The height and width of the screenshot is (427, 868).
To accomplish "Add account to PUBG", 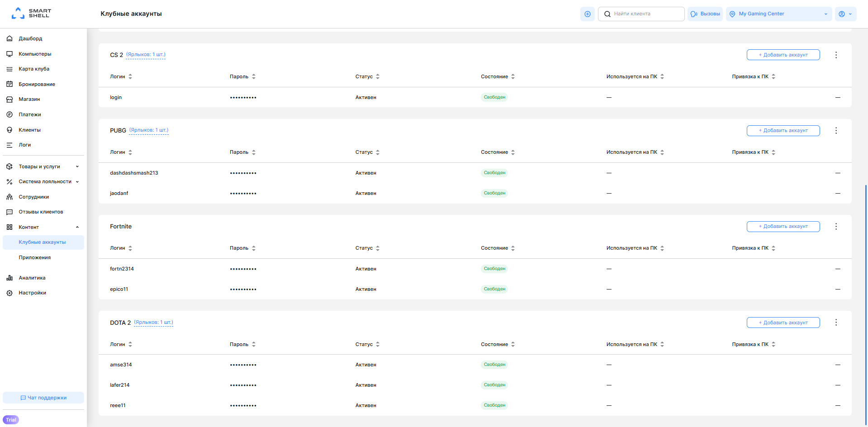I will click(783, 130).
